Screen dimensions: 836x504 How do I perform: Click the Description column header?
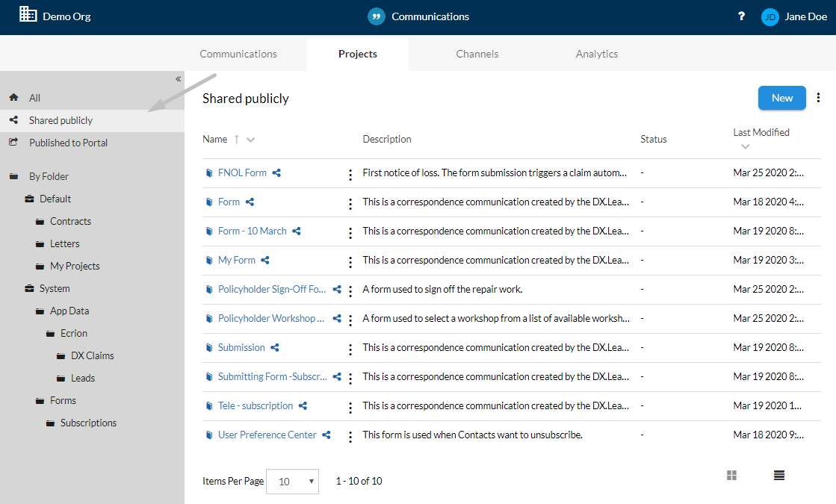387,139
